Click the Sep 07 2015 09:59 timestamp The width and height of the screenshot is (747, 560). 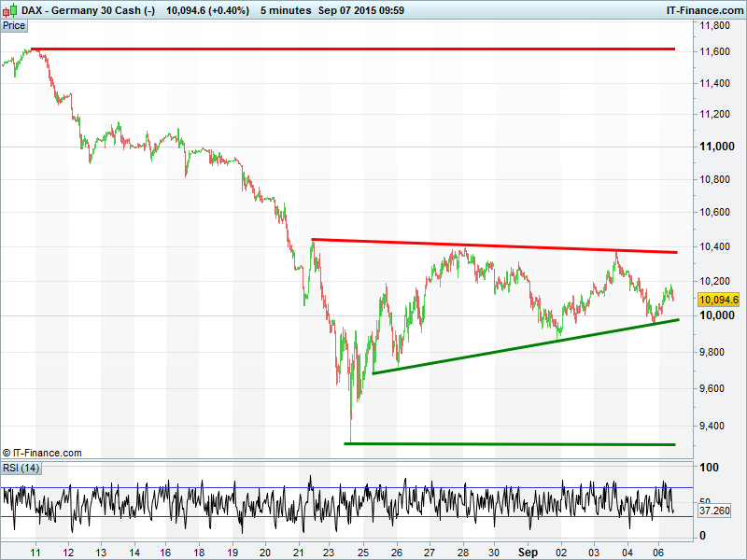click(361, 10)
